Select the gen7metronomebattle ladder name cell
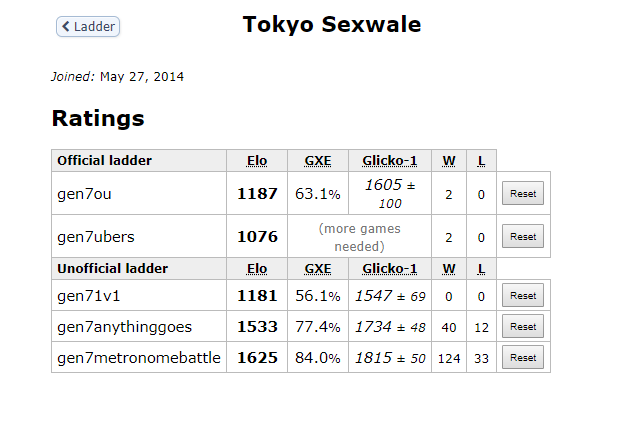The image size is (641, 438). (x=139, y=358)
